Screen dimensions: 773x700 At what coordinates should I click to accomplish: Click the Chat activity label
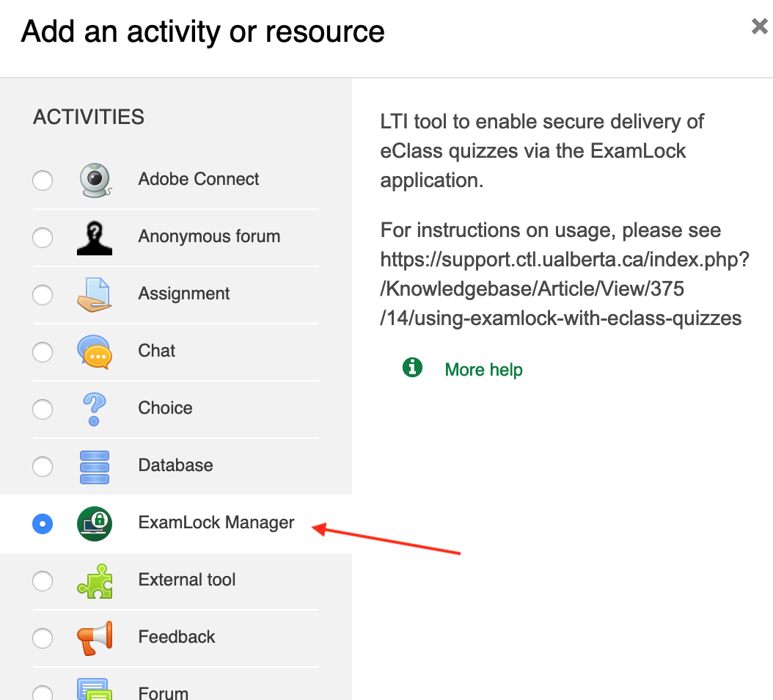coord(156,351)
